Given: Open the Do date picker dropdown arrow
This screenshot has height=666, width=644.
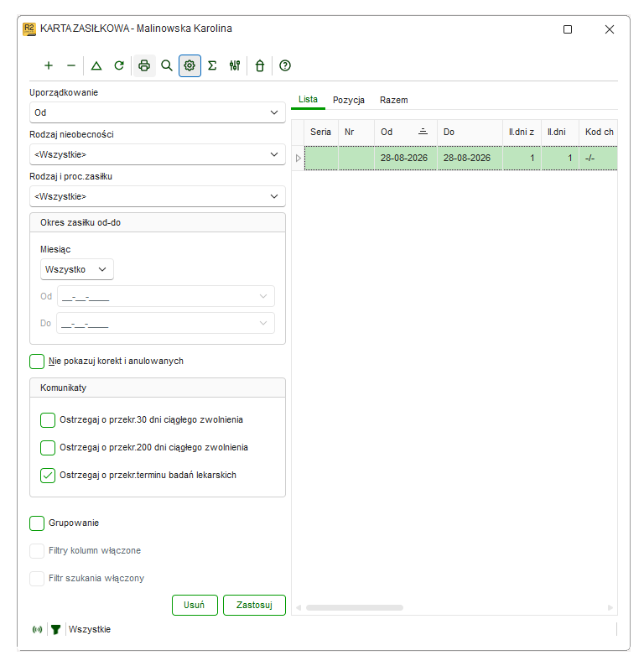Looking at the screenshot, I should click(x=263, y=323).
